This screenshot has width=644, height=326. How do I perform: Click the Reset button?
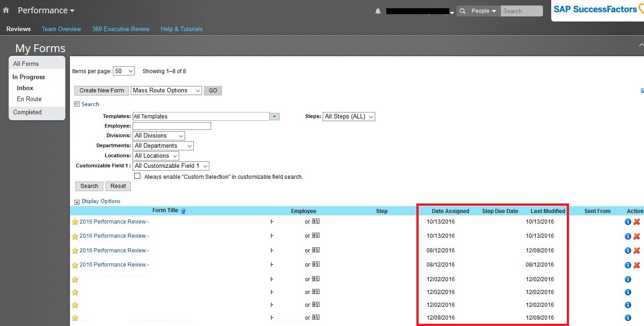118,186
